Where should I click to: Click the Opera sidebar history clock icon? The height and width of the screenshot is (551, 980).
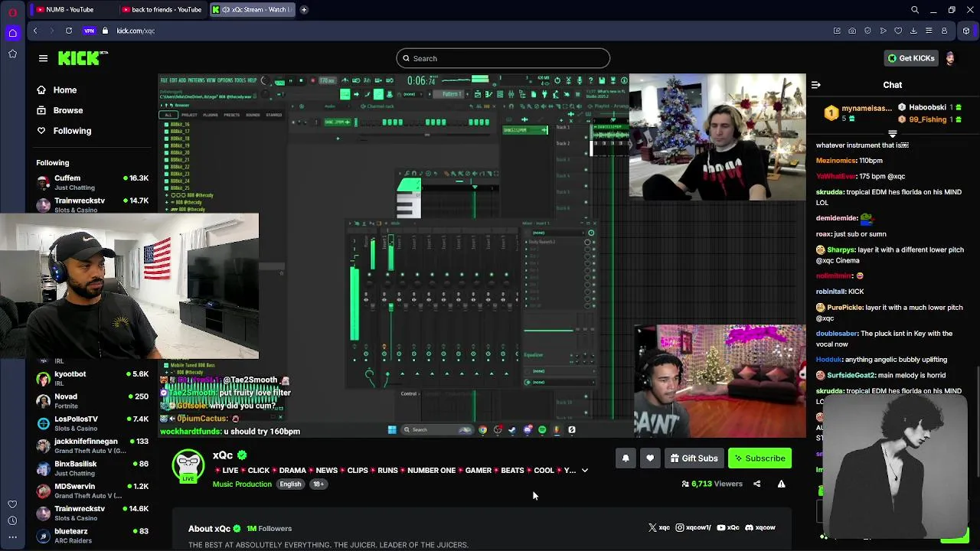pyautogui.click(x=12, y=520)
